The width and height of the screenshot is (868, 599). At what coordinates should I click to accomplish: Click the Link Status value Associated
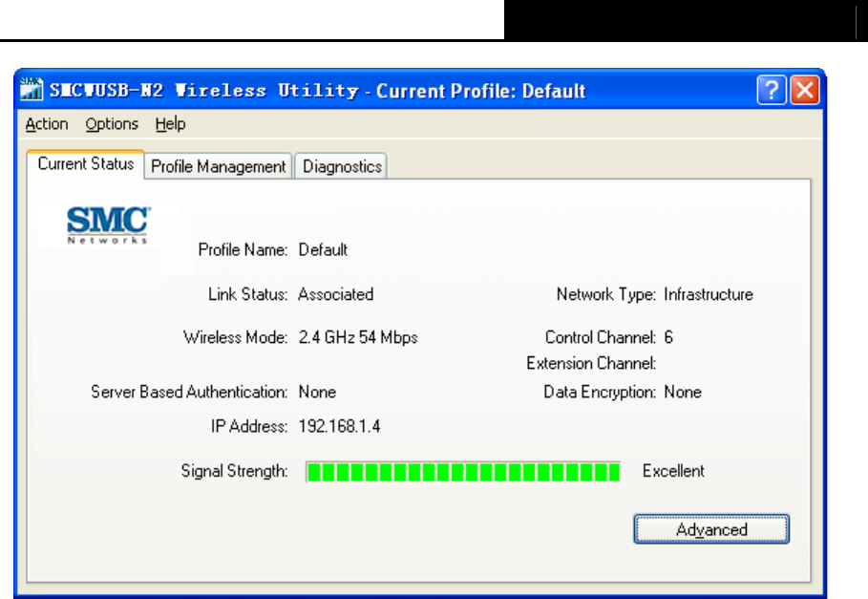coord(335,294)
